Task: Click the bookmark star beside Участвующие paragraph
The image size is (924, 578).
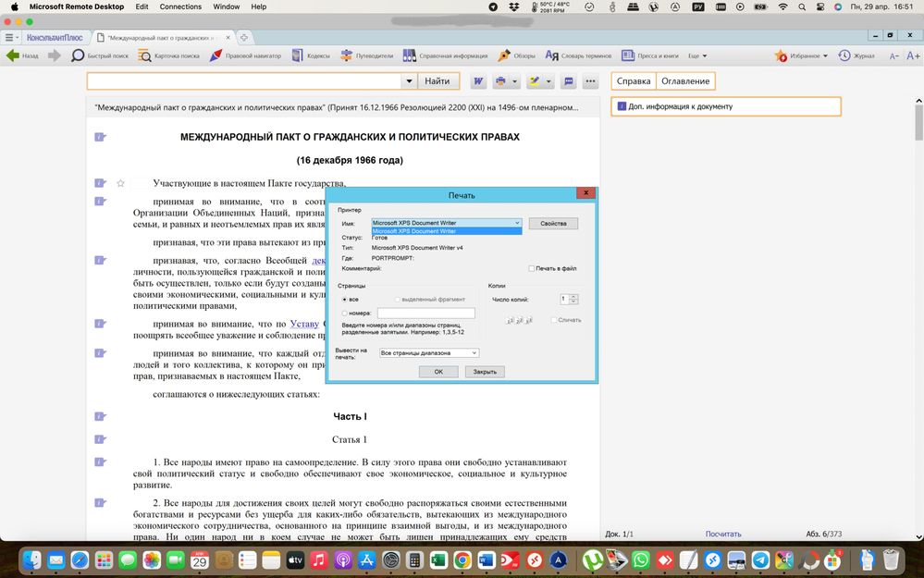Action: click(x=120, y=183)
